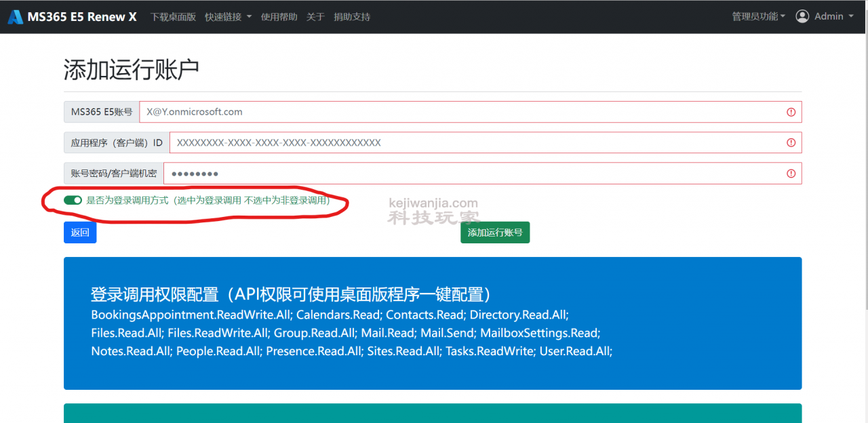The height and width of the screenshot is (423, 868).
Task: Focus the MS365 E5账号 input field
Action: [471, 112]
